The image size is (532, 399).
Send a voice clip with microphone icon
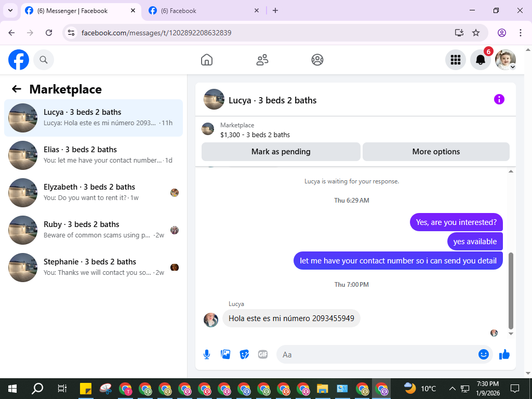(207, 354)
